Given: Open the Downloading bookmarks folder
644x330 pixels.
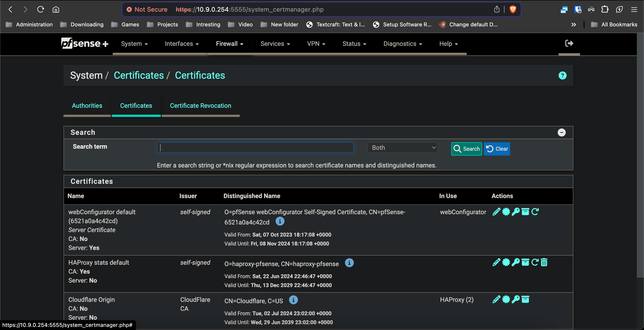Looking at the screenshot, I should 82,25.
